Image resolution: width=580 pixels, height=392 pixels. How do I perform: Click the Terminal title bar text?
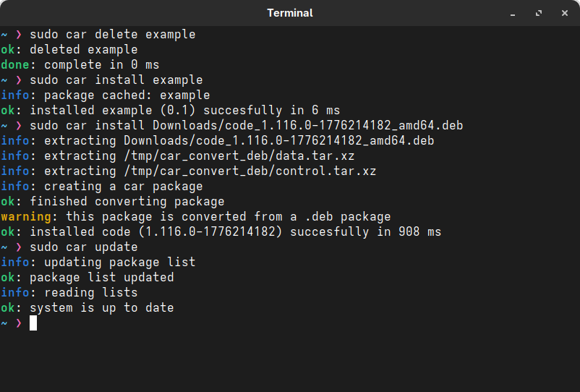pos(290,13)
